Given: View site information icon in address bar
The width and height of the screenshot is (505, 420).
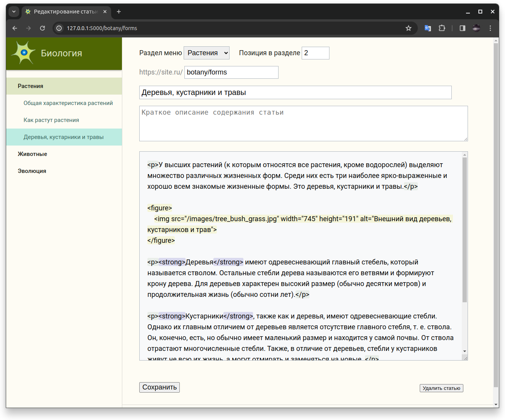Looking at the screenshot, I should click(59, 28).
